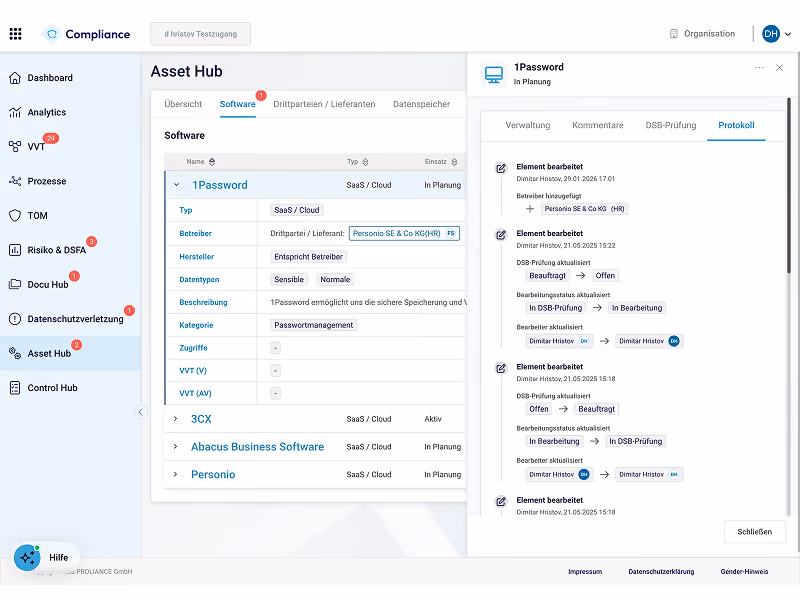The height and width of the screenshot is (600, 800).
Task: Sort the table by Name column
Action: (212, 162)
